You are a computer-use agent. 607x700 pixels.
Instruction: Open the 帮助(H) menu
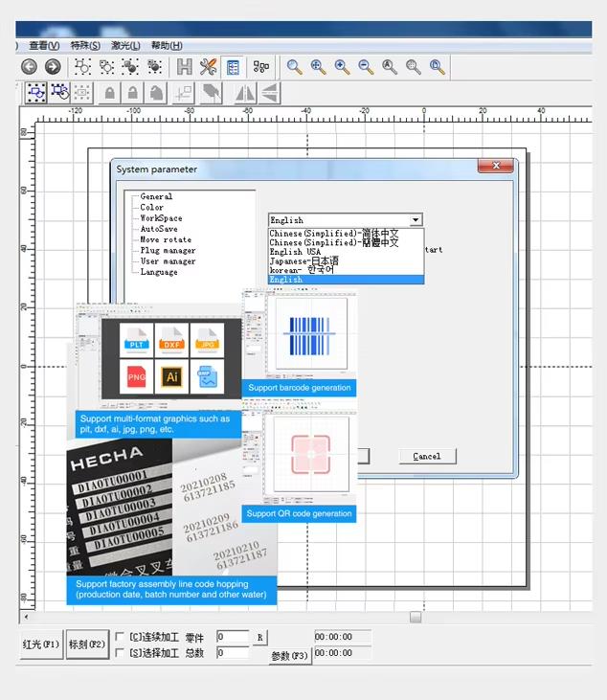[x=166, y=45]
